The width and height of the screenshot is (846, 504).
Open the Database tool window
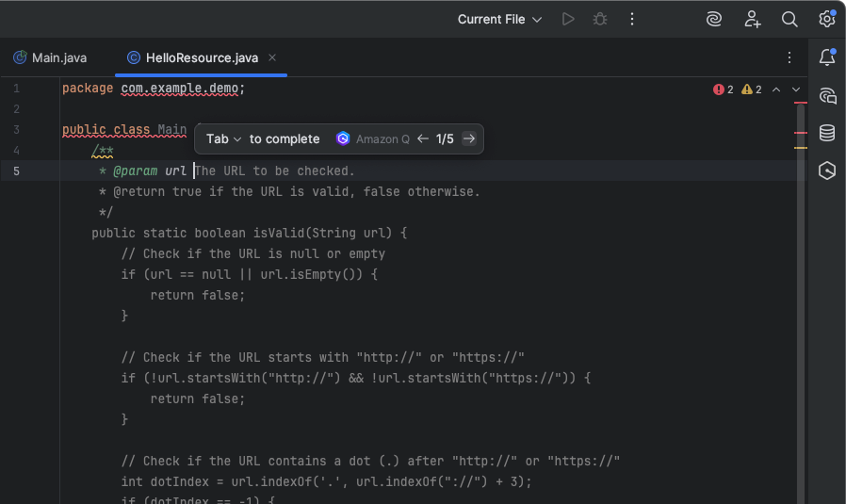point(827,133)
